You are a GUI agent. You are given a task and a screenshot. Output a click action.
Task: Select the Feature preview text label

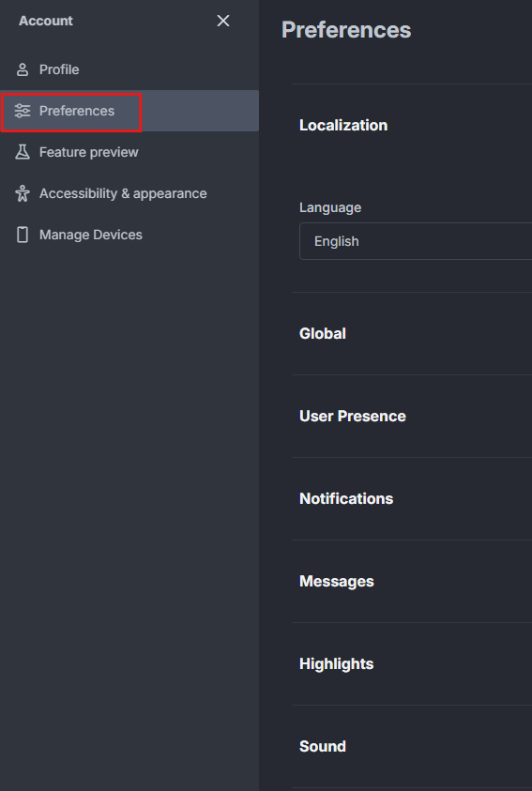(x=89, y=152)
